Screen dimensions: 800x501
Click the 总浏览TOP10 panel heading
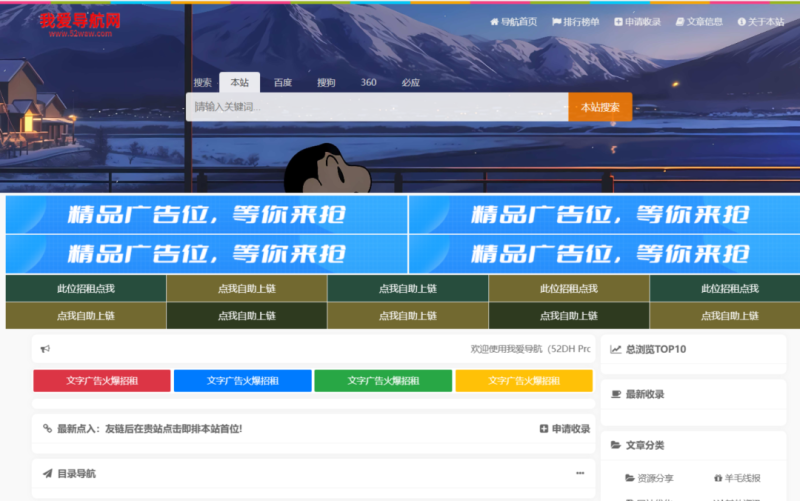click(656, 349)
